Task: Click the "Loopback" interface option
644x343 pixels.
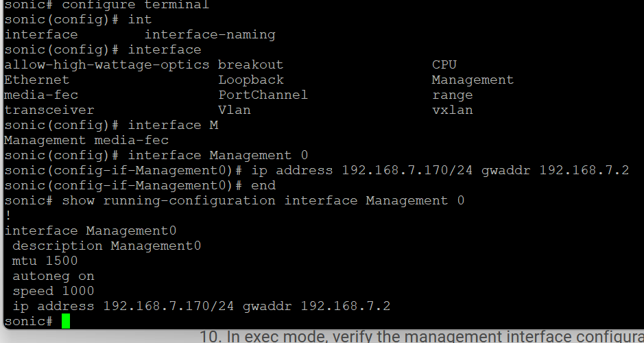Action: 251,80
